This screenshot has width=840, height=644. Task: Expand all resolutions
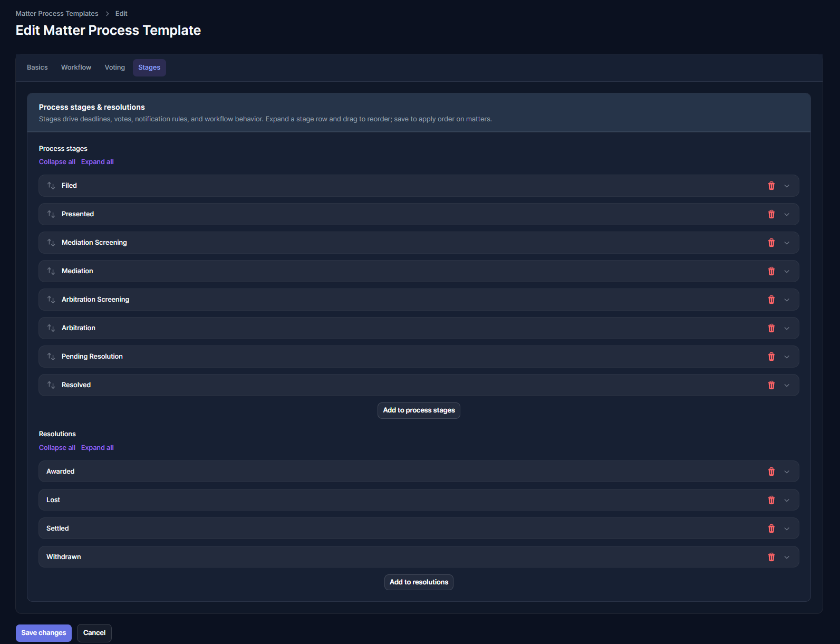click(x=98, y=448)
